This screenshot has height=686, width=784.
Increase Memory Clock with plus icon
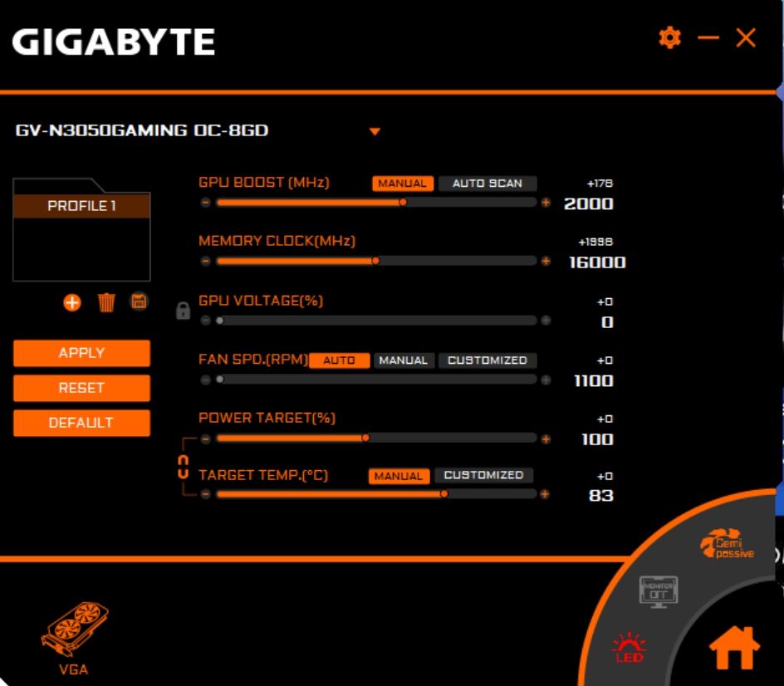point(546,261)
